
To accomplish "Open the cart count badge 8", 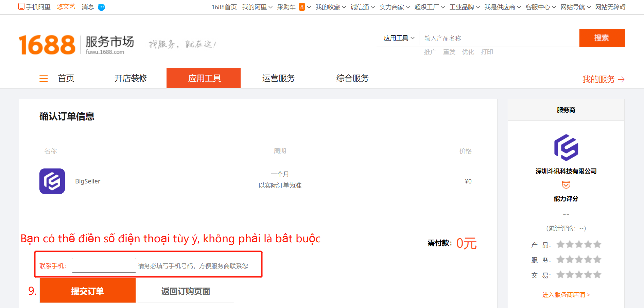I will pyautogui.click(x=302, y=7).
